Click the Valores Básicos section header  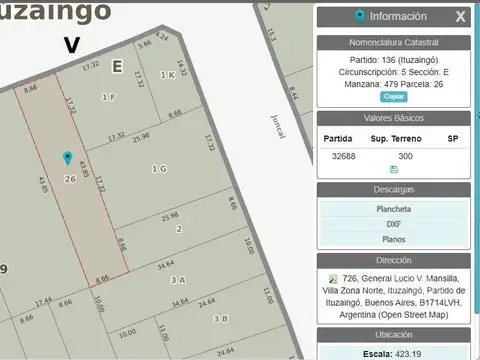coord(394,118)
